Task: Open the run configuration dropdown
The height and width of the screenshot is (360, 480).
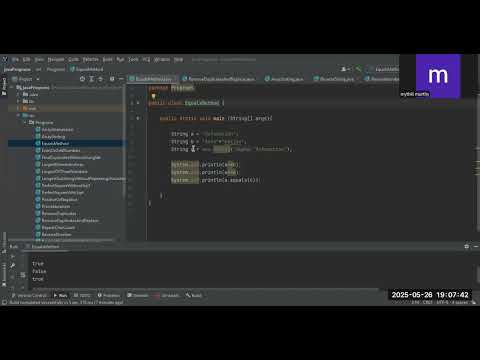Action: click(x=385, y=69)
